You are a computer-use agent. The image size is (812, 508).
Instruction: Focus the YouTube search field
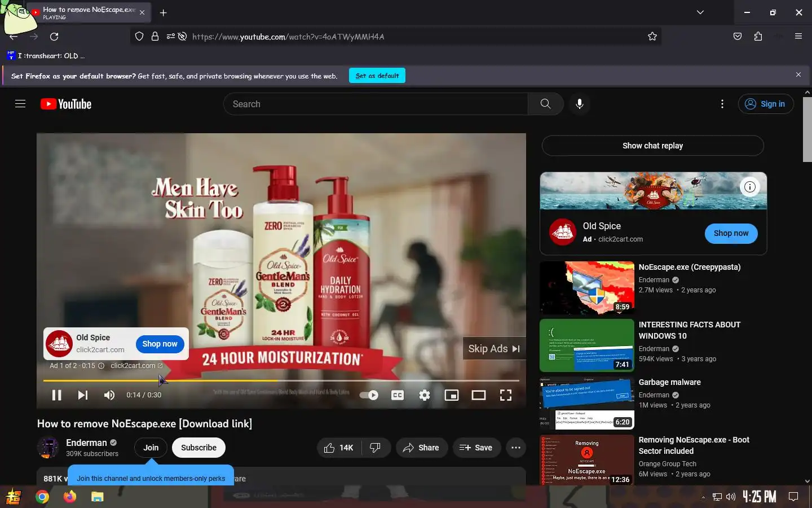[376, 104]
